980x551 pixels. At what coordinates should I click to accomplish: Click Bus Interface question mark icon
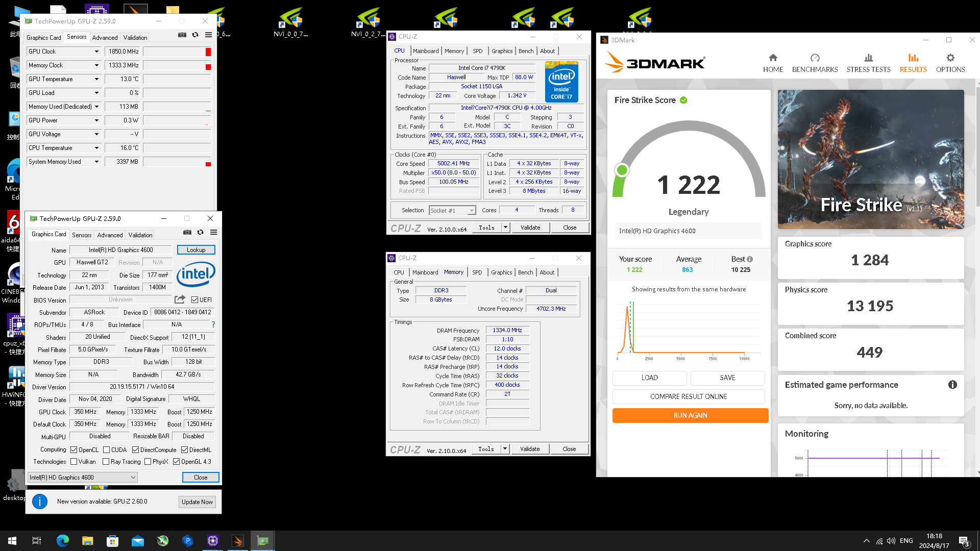213,324
